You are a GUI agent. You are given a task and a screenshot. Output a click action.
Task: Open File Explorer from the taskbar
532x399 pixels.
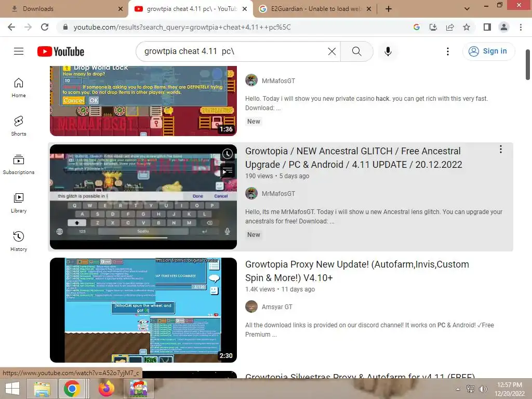(42, 389)
